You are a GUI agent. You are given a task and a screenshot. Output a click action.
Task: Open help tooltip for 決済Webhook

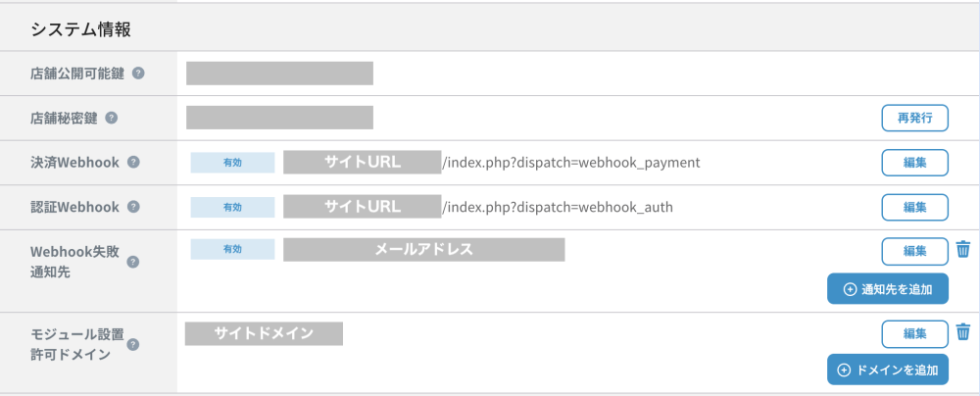(x=133, y=162)
